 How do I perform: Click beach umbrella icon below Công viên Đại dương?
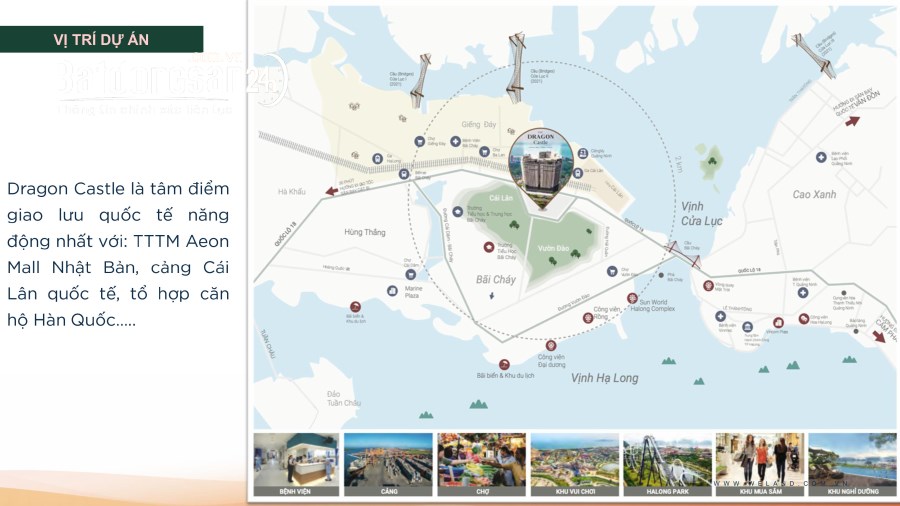(x=504, y=364)
